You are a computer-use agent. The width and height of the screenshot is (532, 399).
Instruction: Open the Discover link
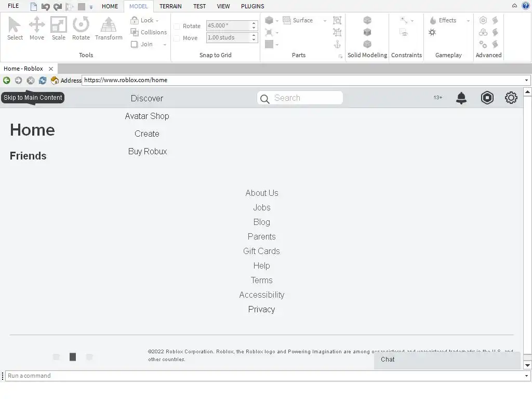click(x=147, y=98)
